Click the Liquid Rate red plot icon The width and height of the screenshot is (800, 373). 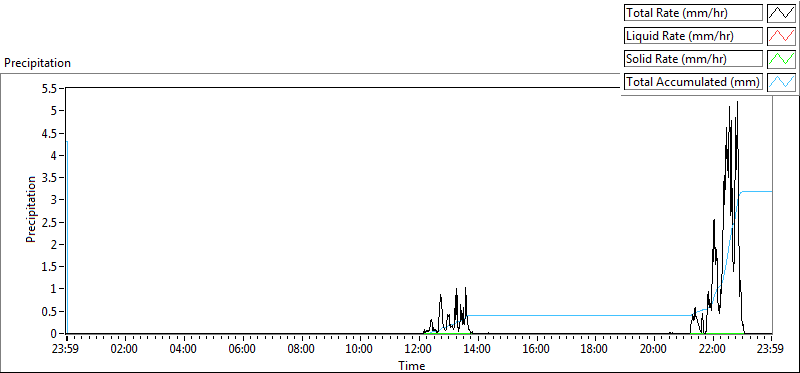click(x=781, y=36)
